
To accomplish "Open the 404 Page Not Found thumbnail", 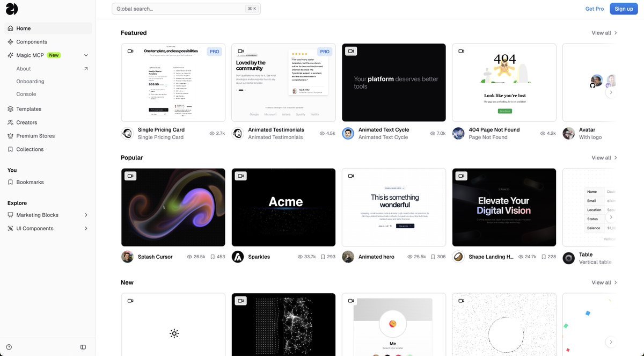I will (x=504, y=83).
